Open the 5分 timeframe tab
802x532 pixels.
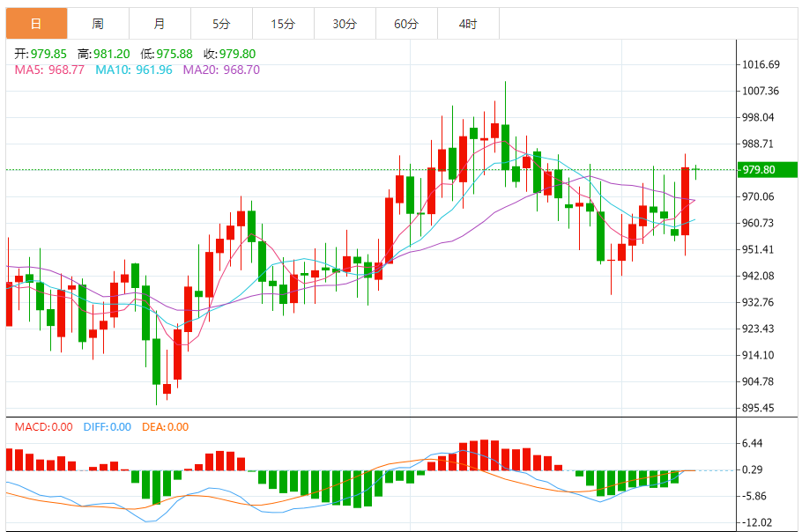click(x=221, y=24)
